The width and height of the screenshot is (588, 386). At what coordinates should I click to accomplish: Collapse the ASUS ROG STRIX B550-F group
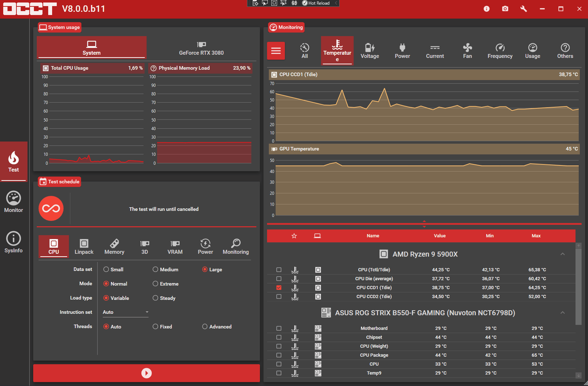click(x=562, y=313)
